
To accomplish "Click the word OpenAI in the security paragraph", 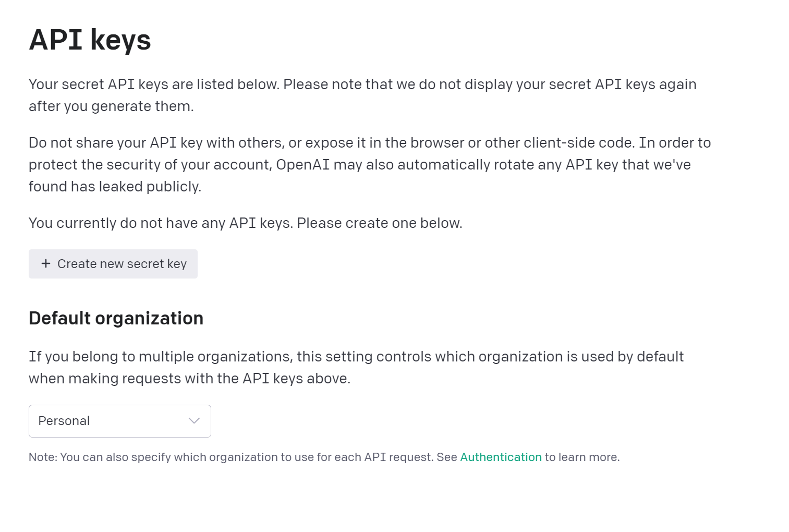I will click(302, 165).
